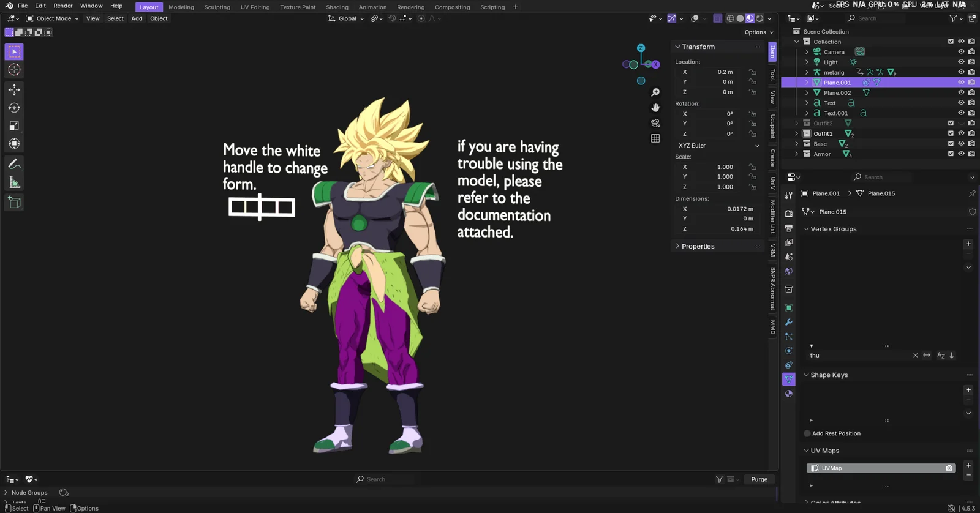Open the Render properties tab
The height and width of the screenshot is (513, 980).
pos(789,213)
